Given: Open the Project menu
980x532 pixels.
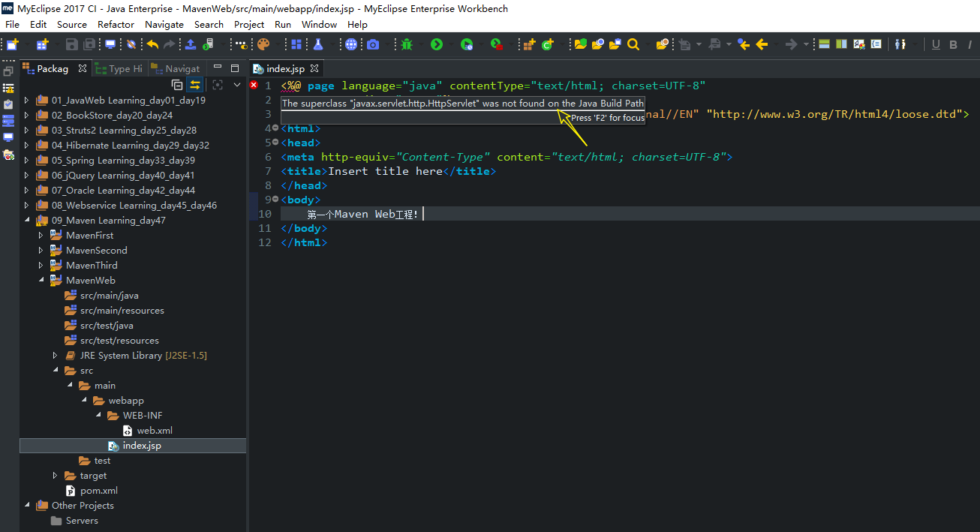Looking at the screenshot, I should pos(249,24).
